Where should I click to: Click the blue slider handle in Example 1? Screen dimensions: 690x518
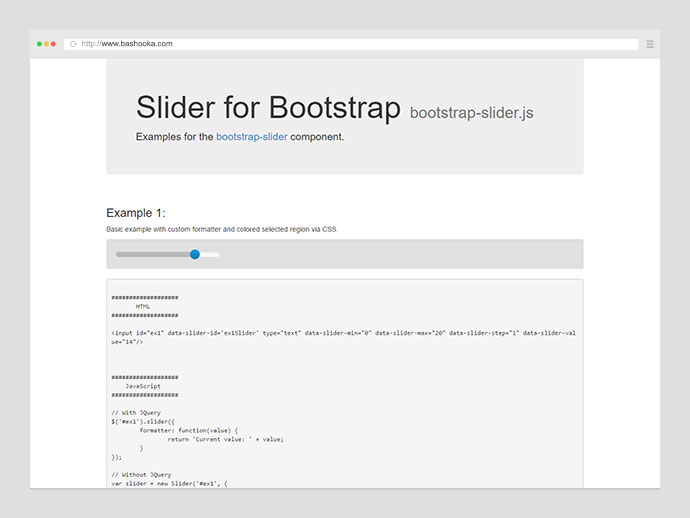[195, 254]
